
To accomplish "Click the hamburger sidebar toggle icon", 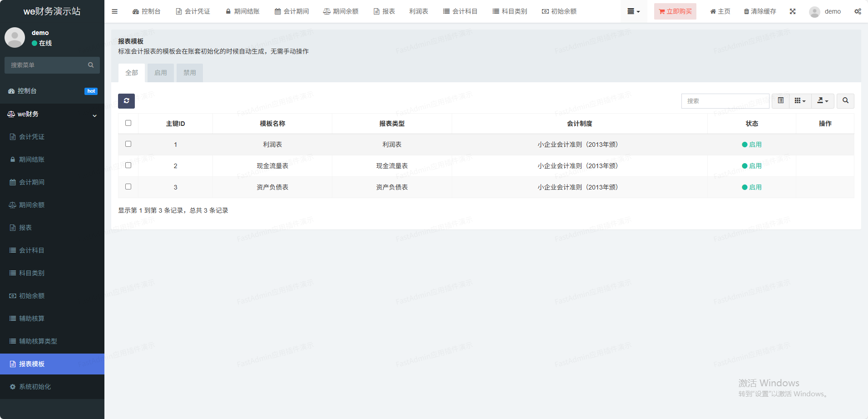I will (114, 11).
